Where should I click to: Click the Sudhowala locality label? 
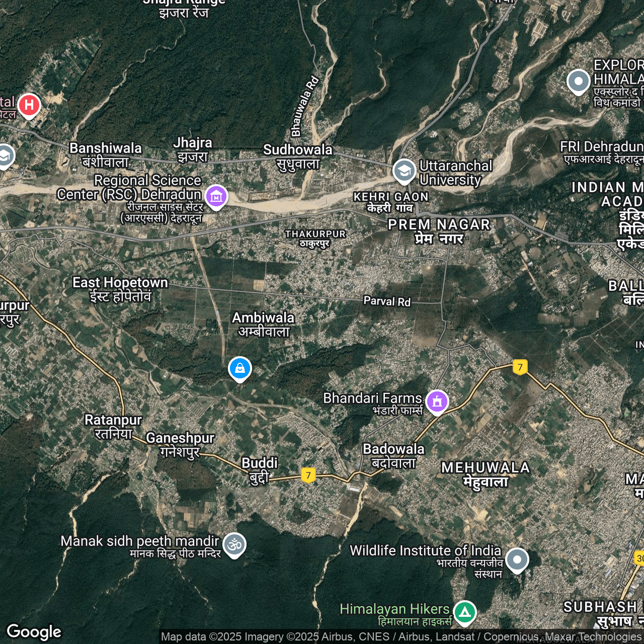pos(297,150)
